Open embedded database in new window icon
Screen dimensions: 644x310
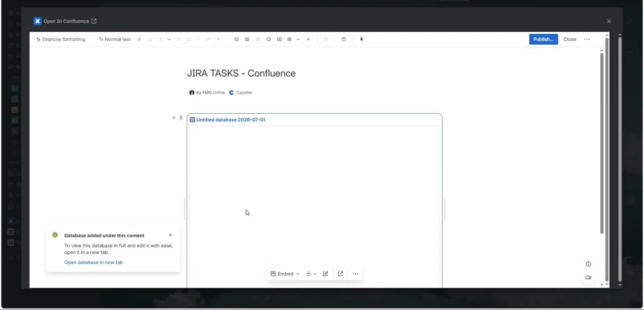(341, 274)
